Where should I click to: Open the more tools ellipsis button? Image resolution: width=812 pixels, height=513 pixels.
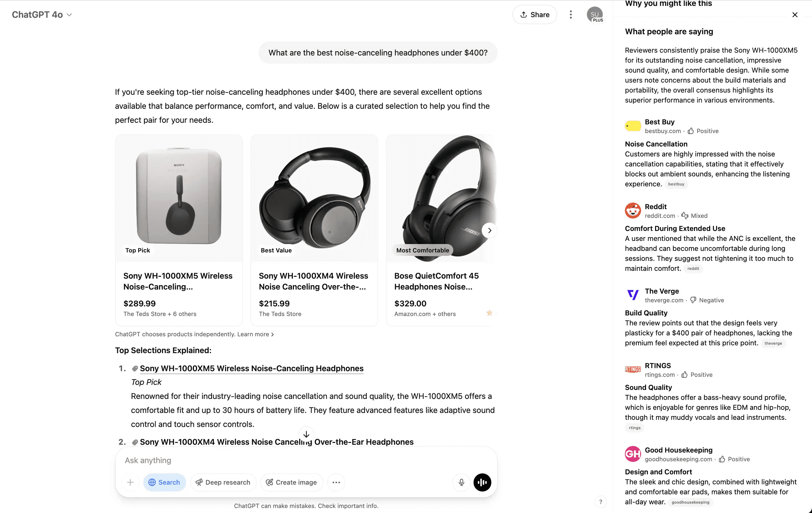(x=336, y=482)
